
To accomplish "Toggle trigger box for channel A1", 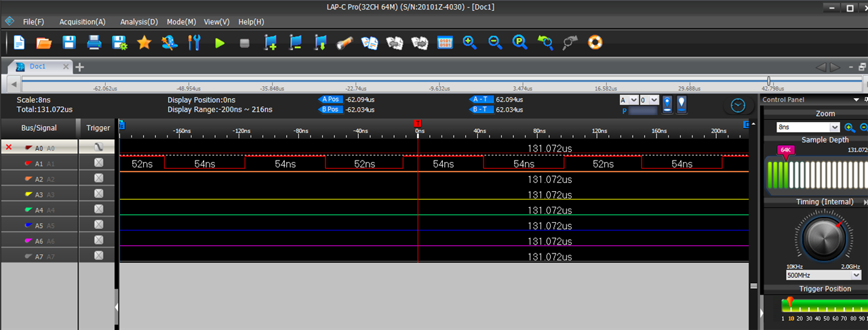I will (x=98, y=163).
